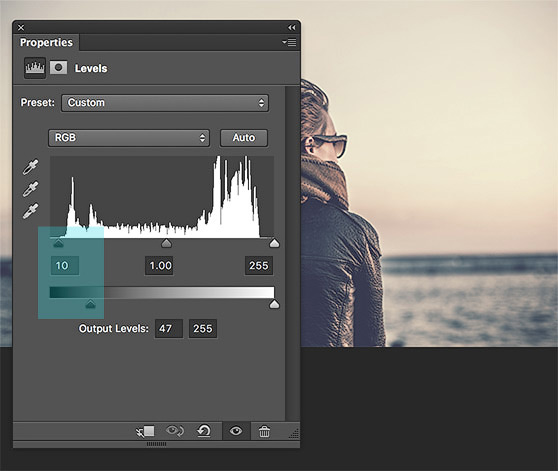This screenshot has width=558, height=471.
Task: Click the clip to layer icon
Action: point(145,432)
